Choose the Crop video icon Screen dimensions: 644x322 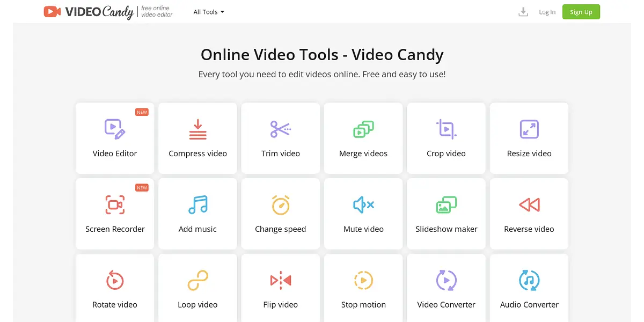point(446,129)
